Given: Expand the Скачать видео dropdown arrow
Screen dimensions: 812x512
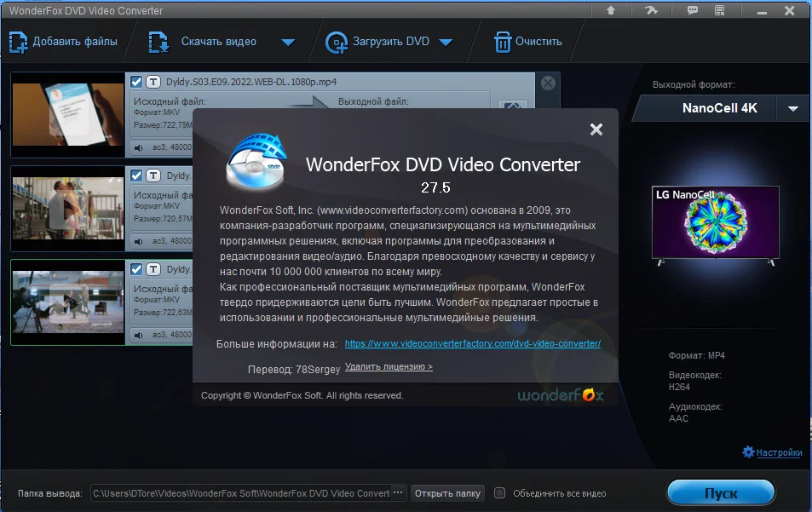Looking at the screenshot, I should click(x=288, y=43).
